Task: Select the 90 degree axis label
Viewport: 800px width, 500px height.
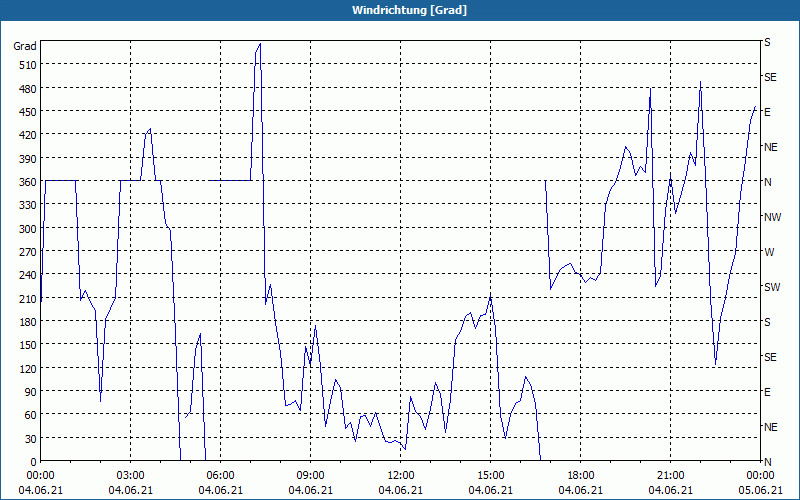Action: pos(31,391)
